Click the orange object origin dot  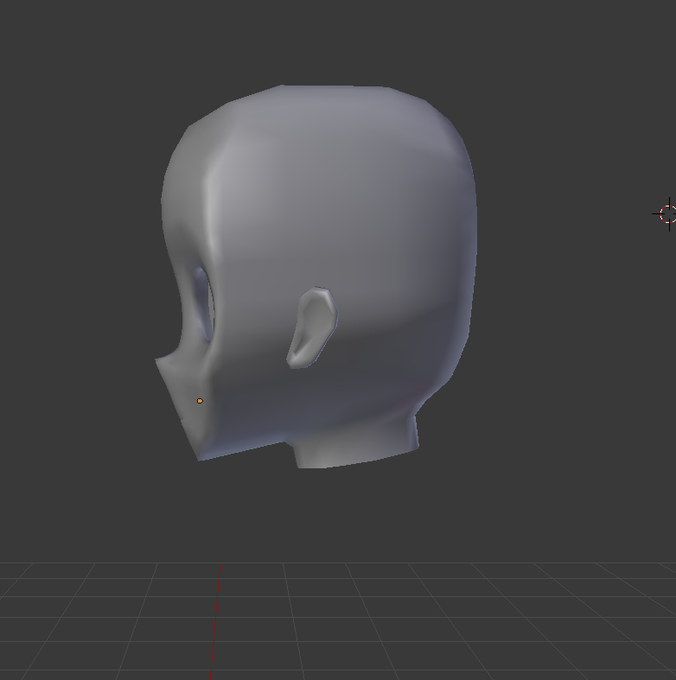pyautogui.click(x=199, y=401)
